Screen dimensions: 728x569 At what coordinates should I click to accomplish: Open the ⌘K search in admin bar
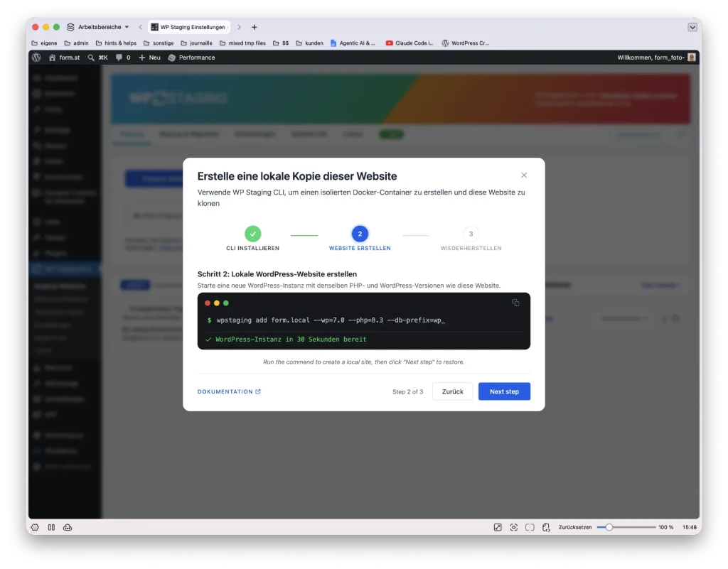point(98,58)
